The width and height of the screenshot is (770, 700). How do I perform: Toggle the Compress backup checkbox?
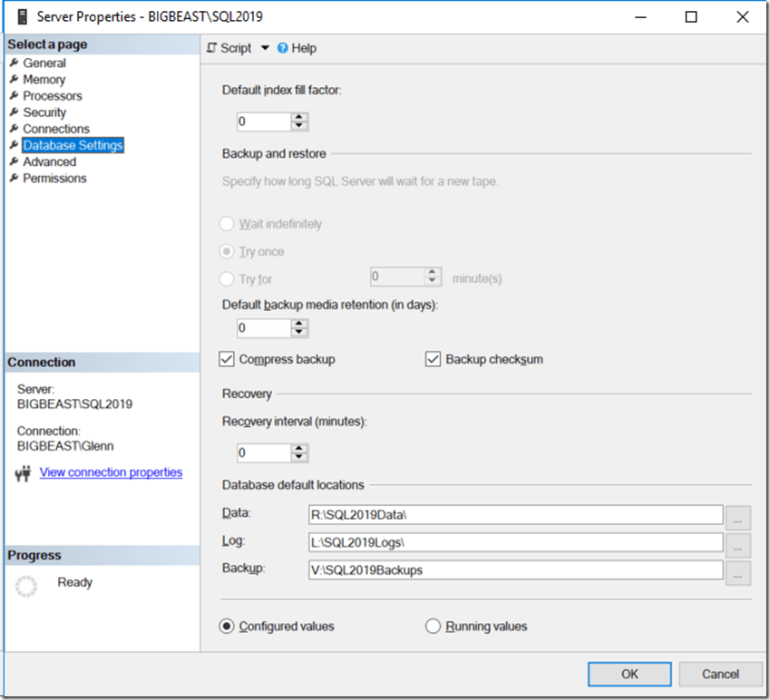227,359
